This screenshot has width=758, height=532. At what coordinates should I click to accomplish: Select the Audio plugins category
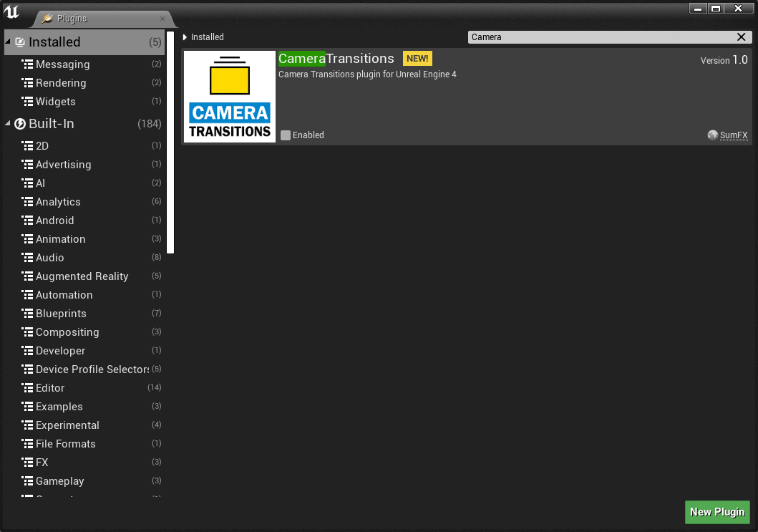tap(50, 257)
